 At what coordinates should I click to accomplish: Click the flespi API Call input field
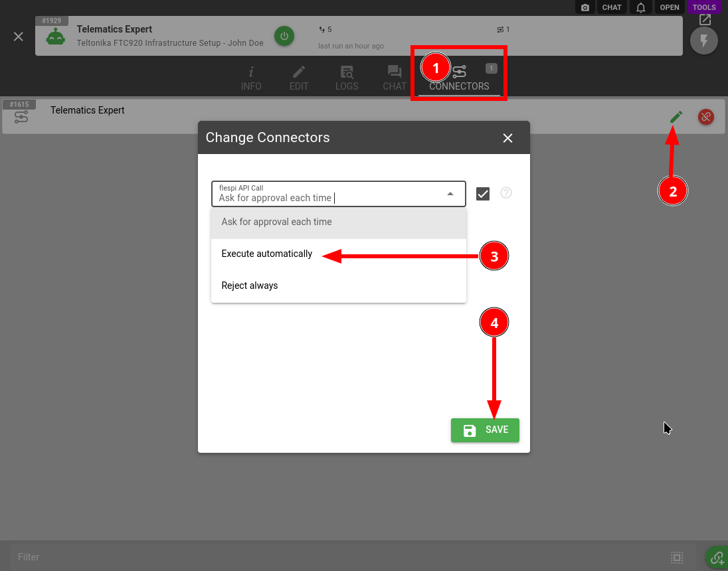pyautogui.click(x=339, y=194)
